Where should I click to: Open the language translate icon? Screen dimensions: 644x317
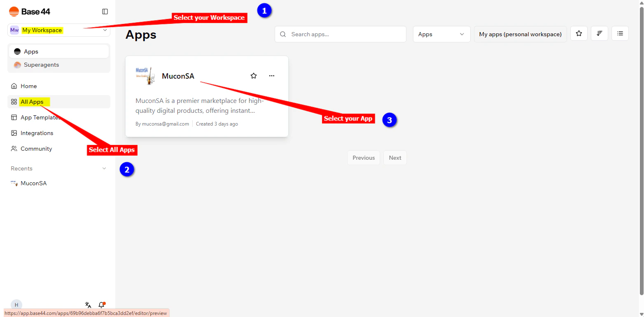(x=88, y=305)
